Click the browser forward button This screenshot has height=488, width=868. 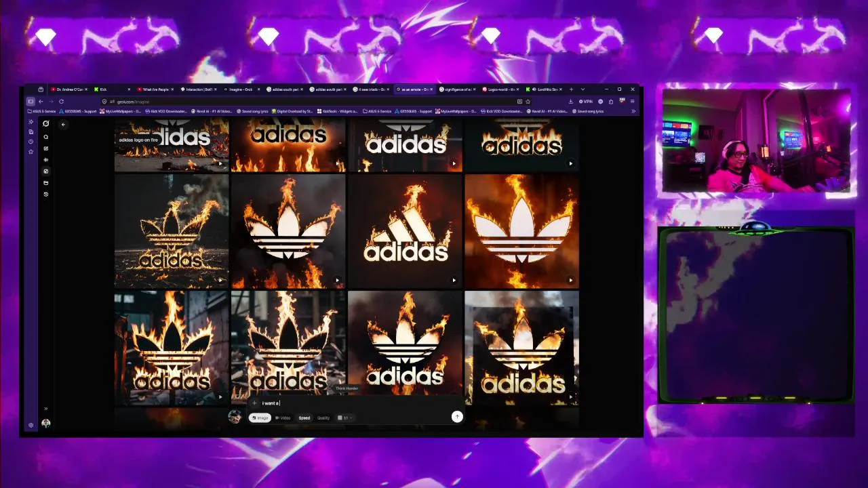[x=51, y=102]
